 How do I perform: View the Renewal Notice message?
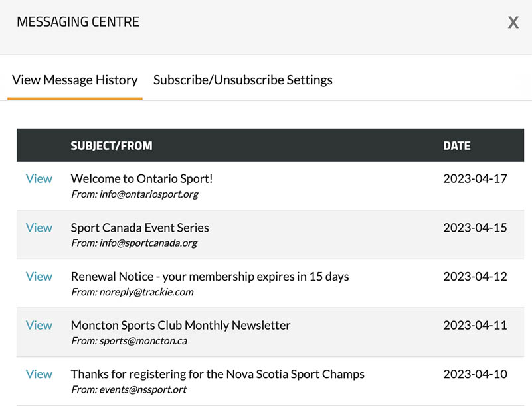39,277
